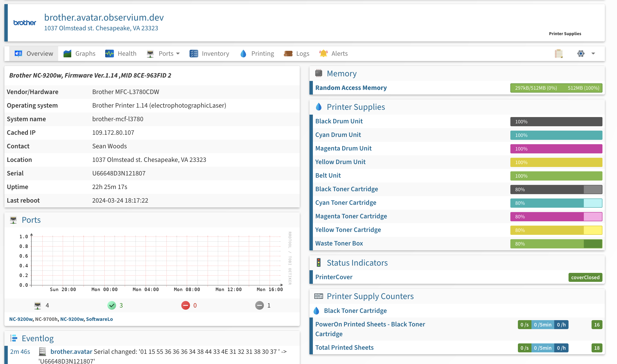Click the server icon in eventlog entry
The height and width of the screenshot is (364, 617).
click(x=42, y=351)
